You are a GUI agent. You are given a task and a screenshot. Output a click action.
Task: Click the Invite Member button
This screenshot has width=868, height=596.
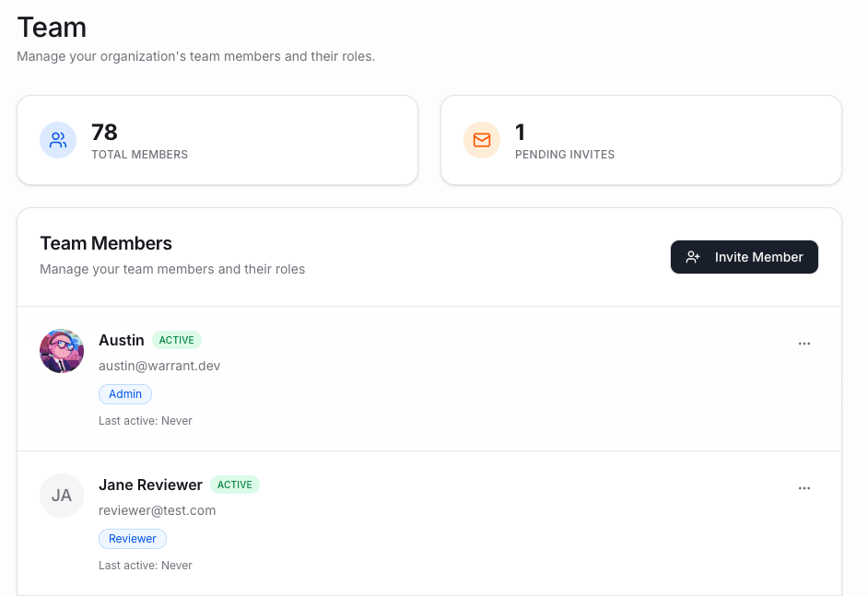click(744, 257)
